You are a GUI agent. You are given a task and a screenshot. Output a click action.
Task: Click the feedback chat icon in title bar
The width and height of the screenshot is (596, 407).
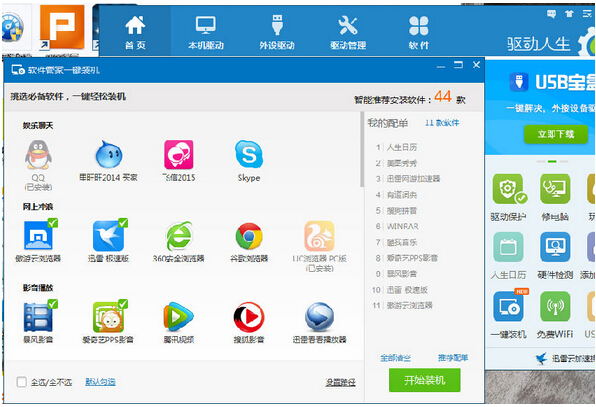551,14
